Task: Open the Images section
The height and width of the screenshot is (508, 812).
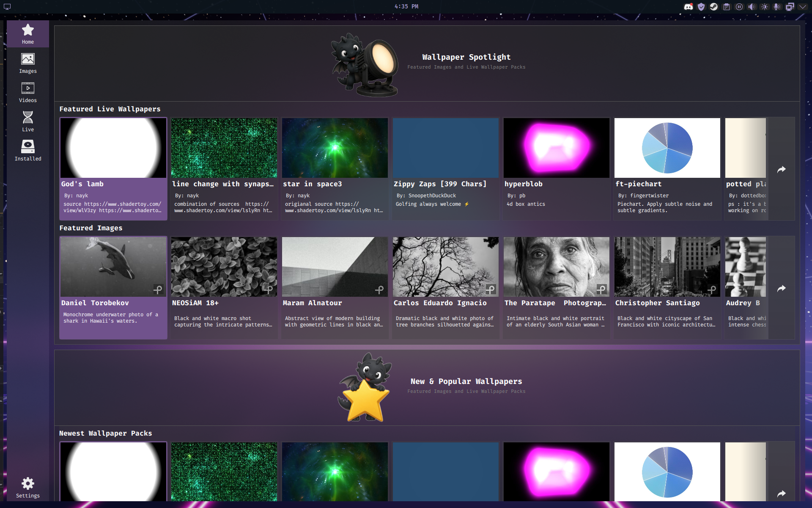Action: point(28,63)
